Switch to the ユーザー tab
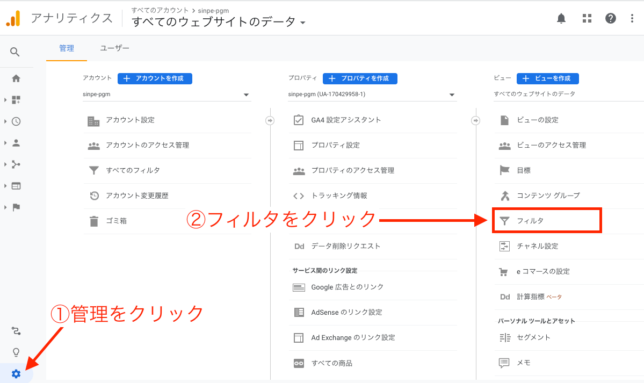Image resolution: width=644 pixels, height=383 pixels. 114,48
